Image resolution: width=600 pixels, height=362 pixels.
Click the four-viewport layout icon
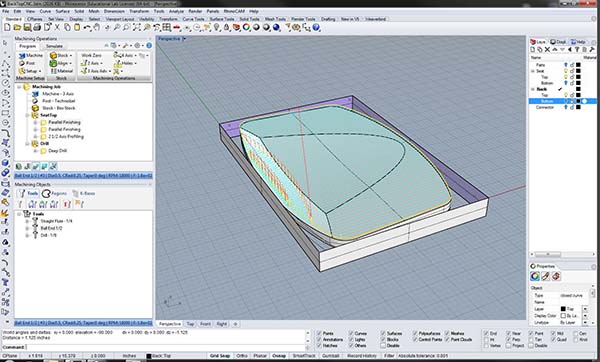coord(167,27)
